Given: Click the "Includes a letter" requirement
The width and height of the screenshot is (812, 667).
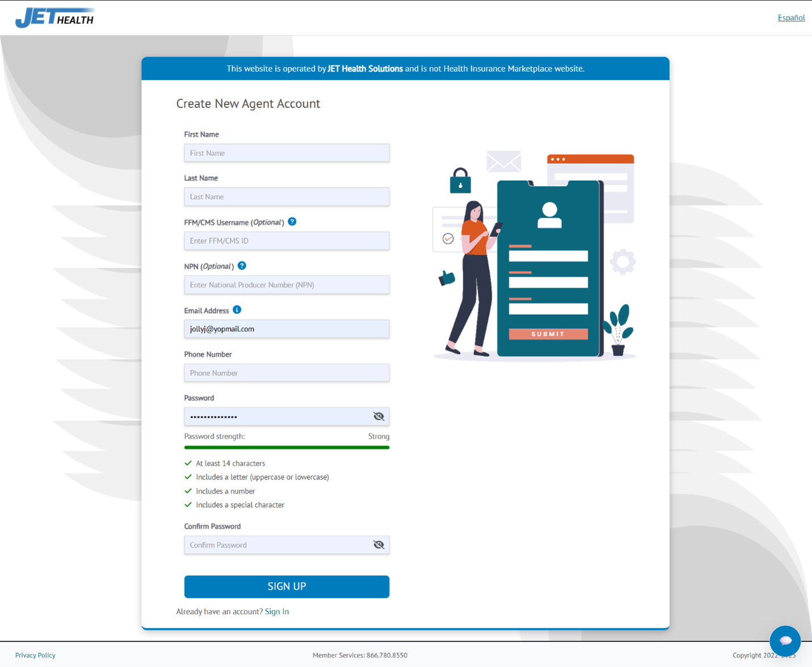Looking at the screenshot, I should (262, 477).
